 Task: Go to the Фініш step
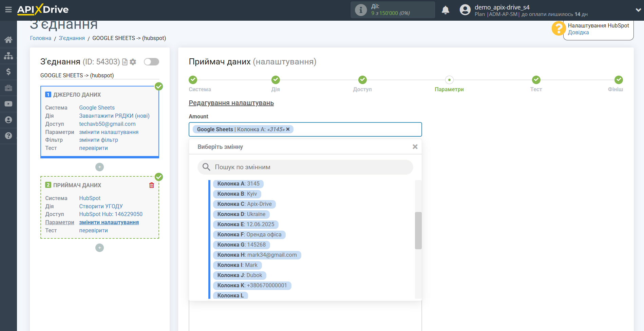coord(619,80)
